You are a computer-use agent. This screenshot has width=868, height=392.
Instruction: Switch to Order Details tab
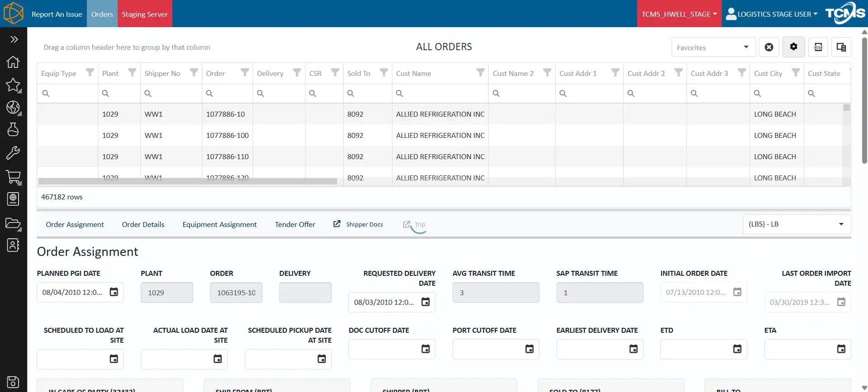tap(143, 224)
